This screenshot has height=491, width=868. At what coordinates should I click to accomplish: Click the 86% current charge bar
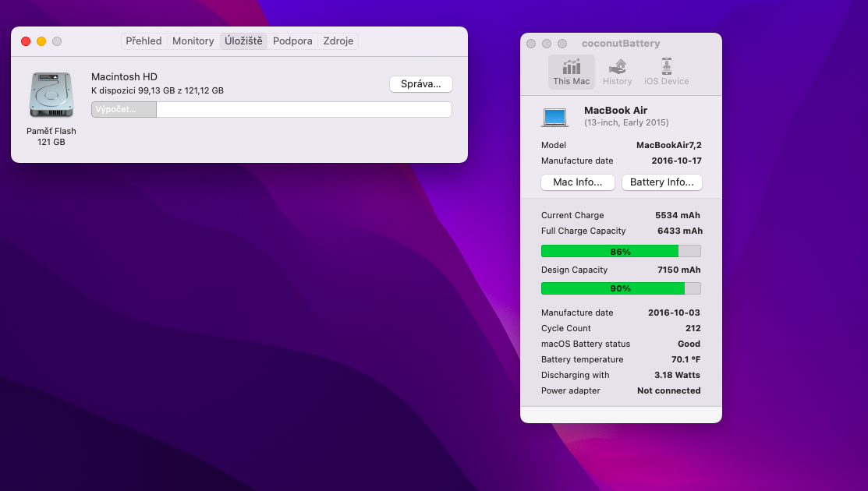click(x=621, y=251)
